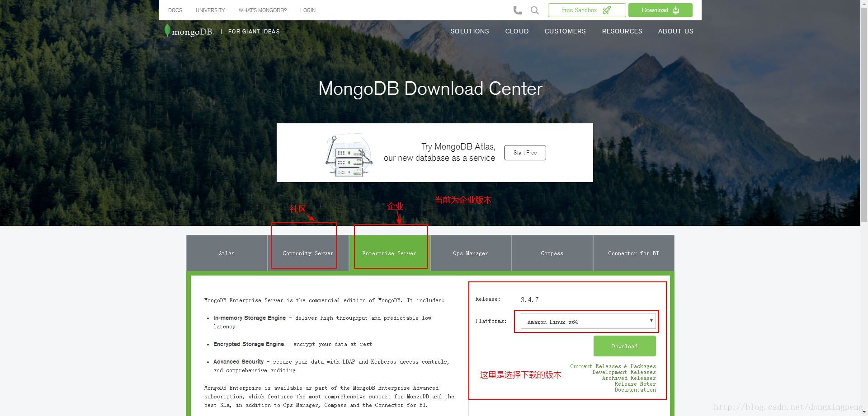Select the Enterprise Server tab
Viewport: 868px width, 416px height.
[389, 253]
